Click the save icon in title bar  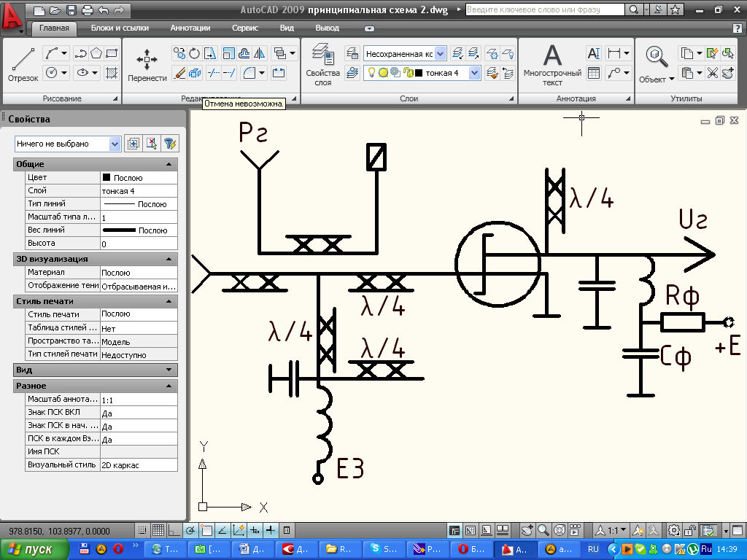71,10
